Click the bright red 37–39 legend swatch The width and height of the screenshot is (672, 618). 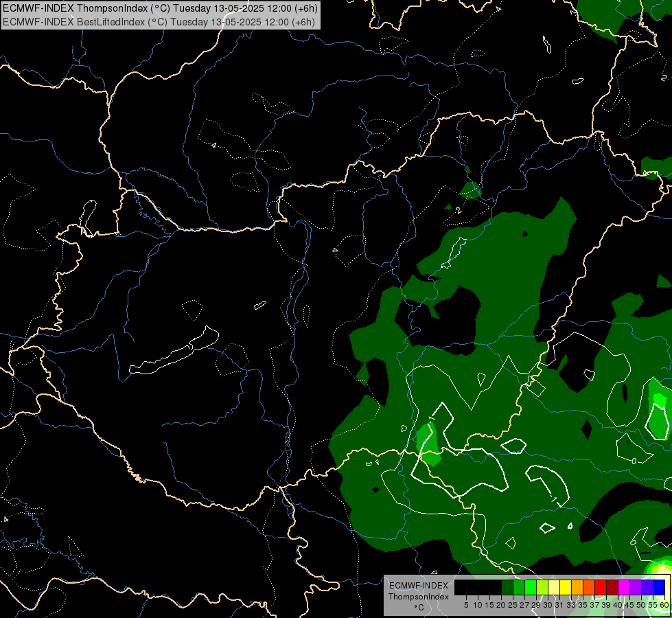[601, 587]
